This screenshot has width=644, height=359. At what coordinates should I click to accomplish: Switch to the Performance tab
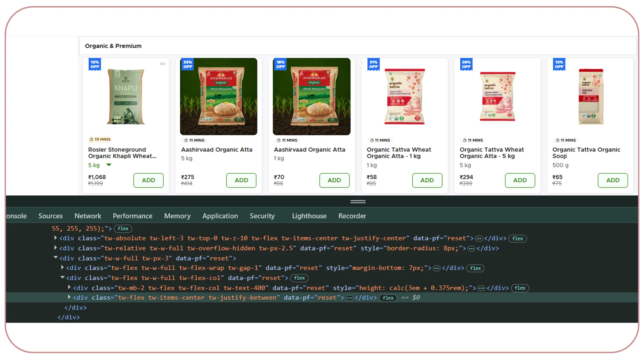coord(132,216)
